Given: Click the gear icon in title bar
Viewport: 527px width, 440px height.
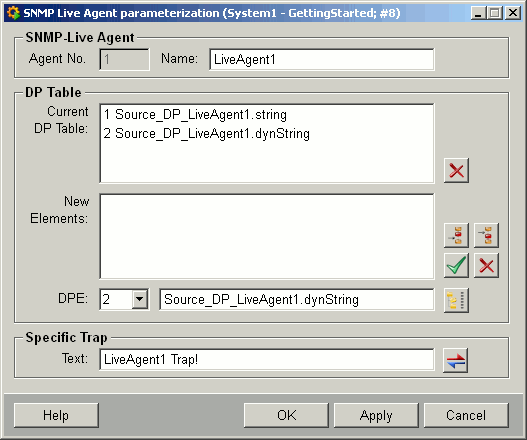Looking at the screenshot, I should point(13,13).
